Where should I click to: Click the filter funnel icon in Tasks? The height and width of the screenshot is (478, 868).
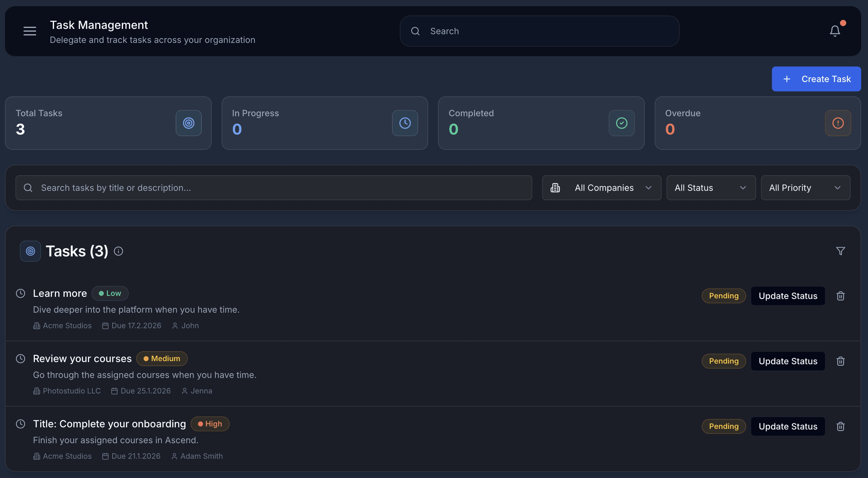tap(840, 251)
